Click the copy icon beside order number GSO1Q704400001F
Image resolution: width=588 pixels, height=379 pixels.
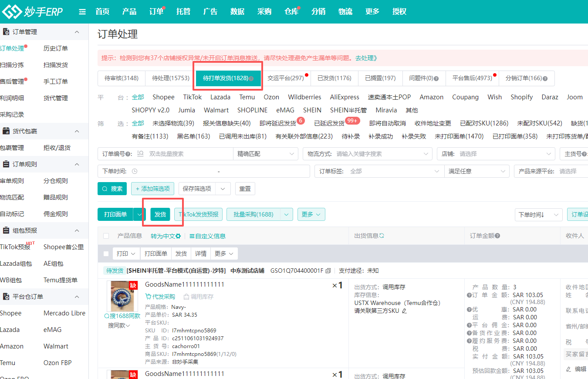coord(328,271)
